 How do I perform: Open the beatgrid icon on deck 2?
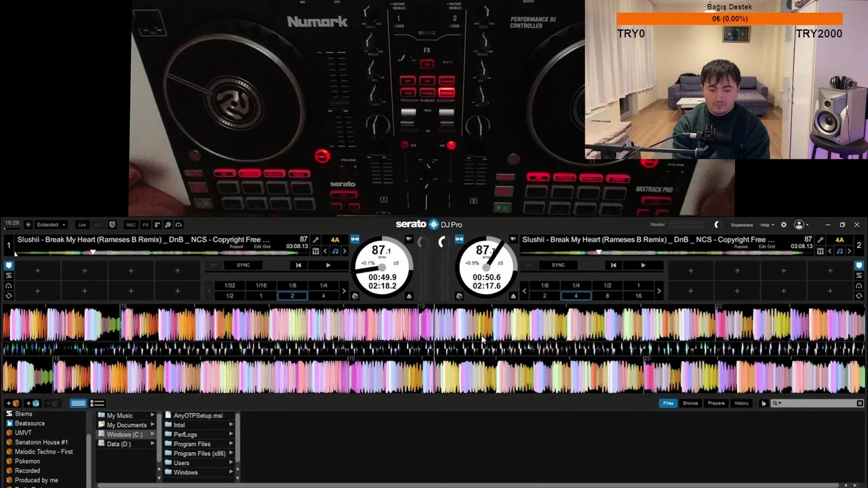(x=820, y=251)
